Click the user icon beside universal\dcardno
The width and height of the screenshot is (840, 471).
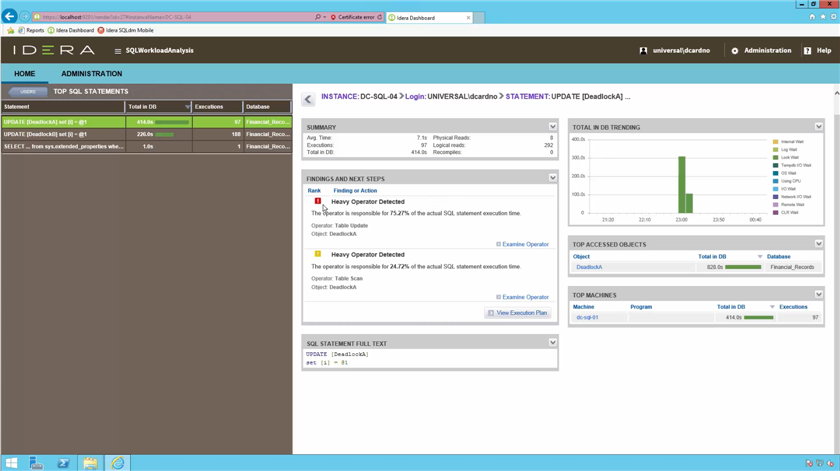pos(643,50)
